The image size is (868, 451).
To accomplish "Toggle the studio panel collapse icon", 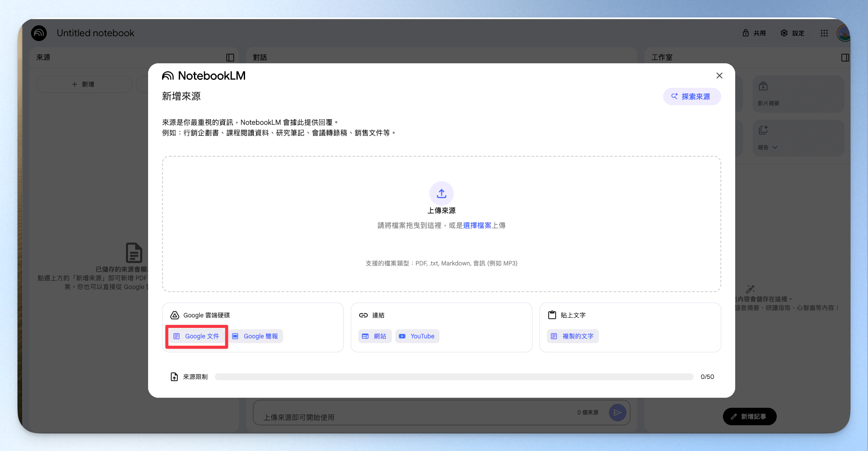I will coord(845,58).
